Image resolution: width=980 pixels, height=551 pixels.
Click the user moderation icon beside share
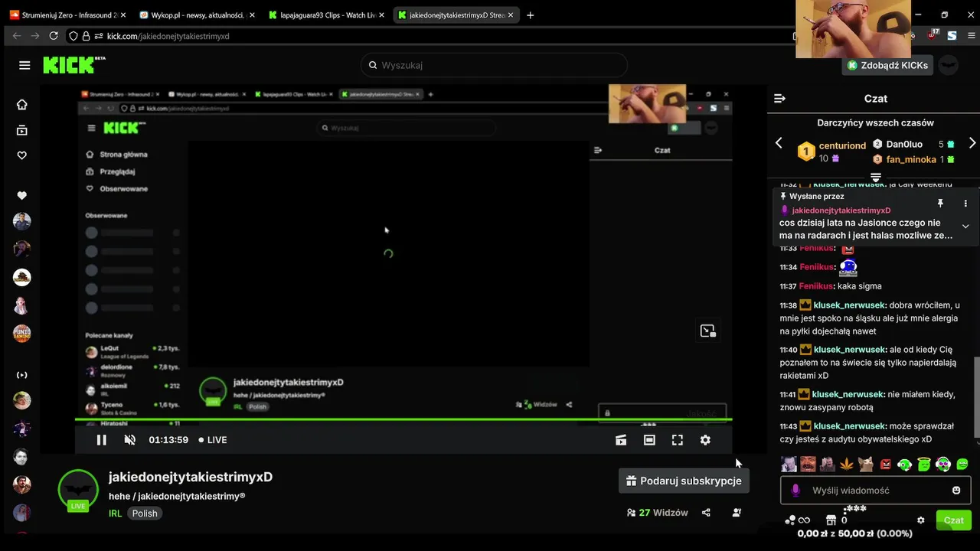[737, 513]
